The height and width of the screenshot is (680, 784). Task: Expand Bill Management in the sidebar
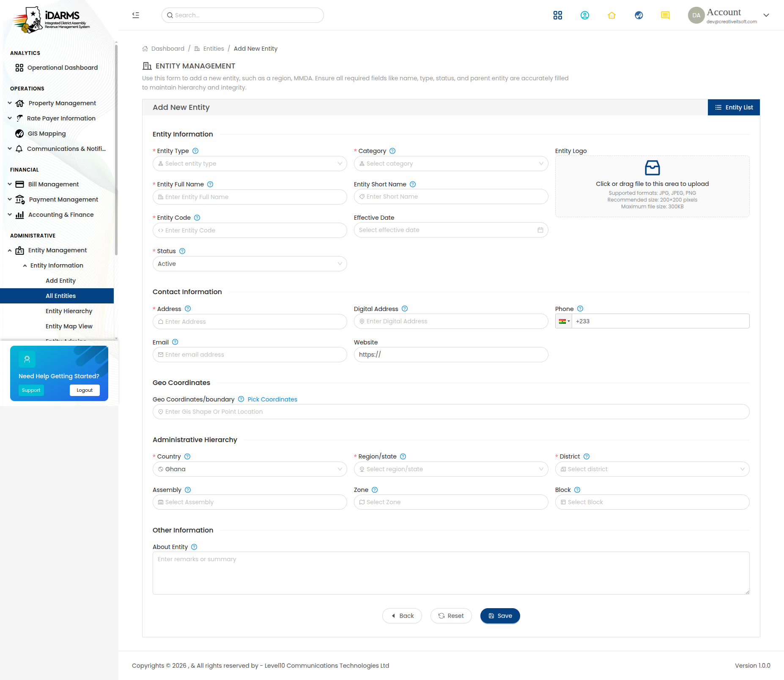[57, 184]
